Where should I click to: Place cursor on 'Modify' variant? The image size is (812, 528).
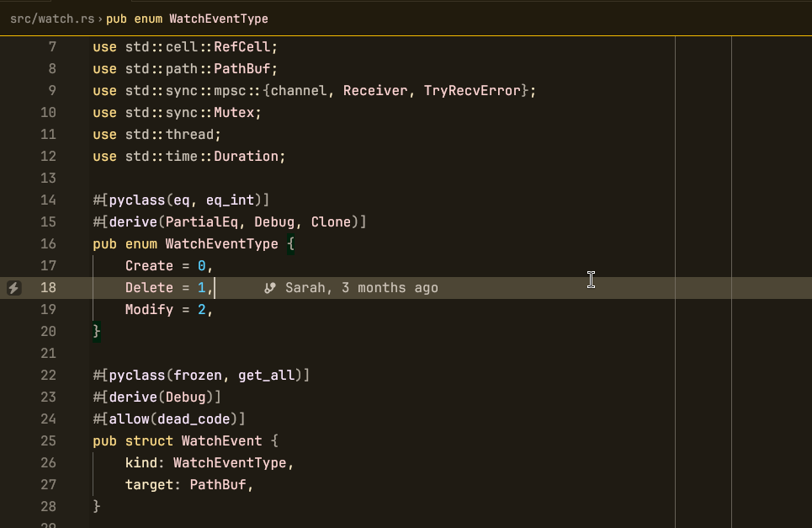pos(149,310)
